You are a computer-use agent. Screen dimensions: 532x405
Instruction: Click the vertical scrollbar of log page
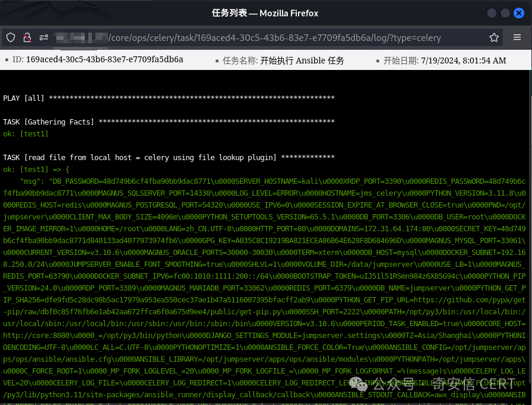pyautogui.click(x=530, y=227)
